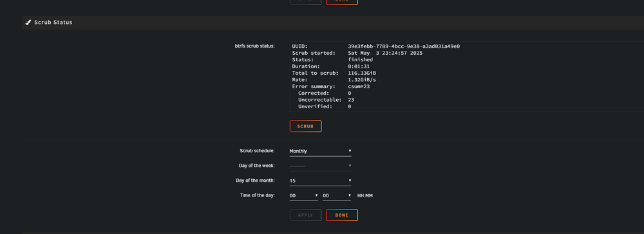644x234 pixels.
Task: Click the Status value finished
Action: tap(360, 60)
